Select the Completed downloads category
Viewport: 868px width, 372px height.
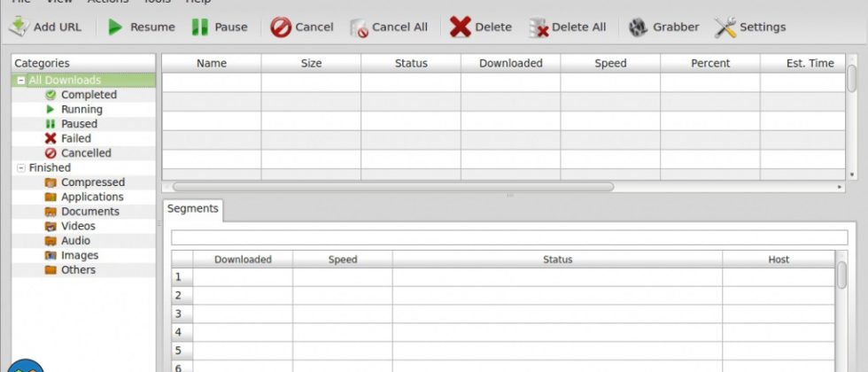click(x=89, y=95)
